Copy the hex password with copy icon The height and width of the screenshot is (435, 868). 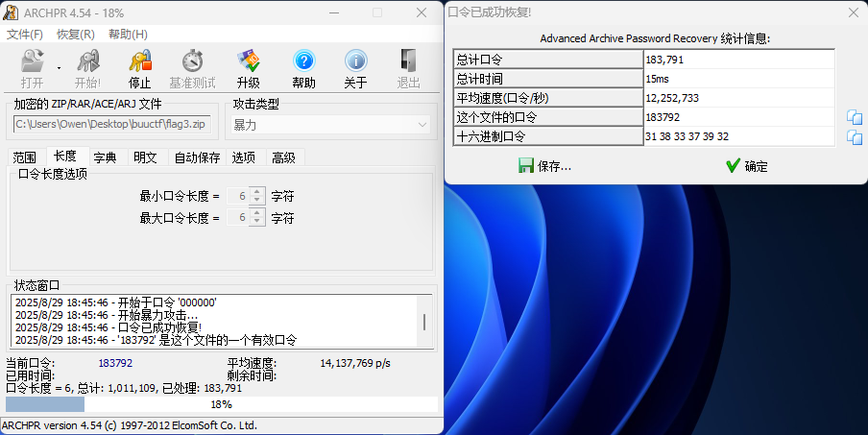coord(855,136)
